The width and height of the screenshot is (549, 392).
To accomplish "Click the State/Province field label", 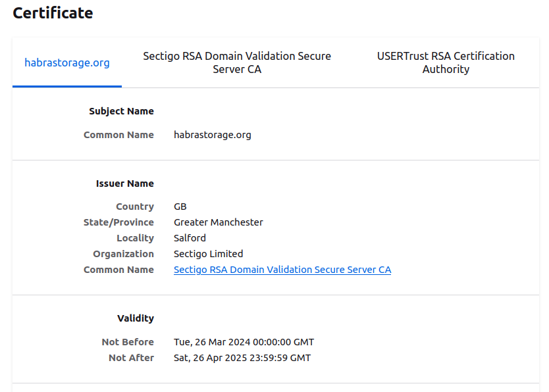I will (118, 222).
